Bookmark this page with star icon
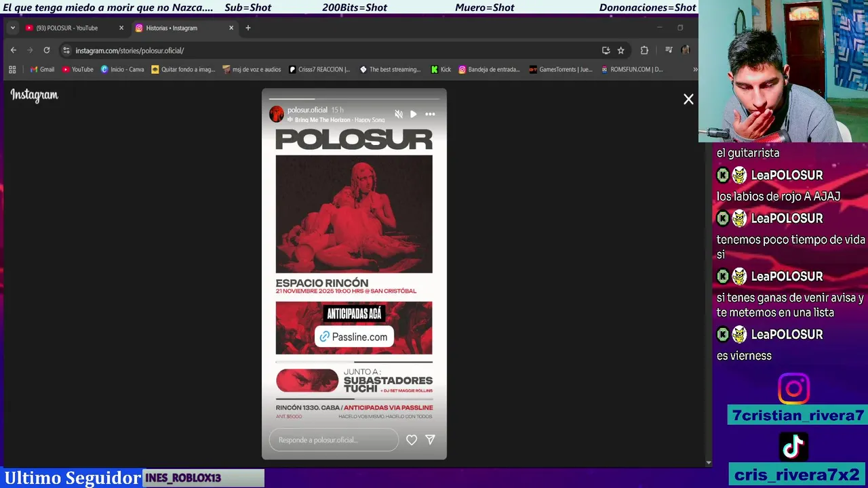This screenshot has width=868, height=488. tap(620, 50)
